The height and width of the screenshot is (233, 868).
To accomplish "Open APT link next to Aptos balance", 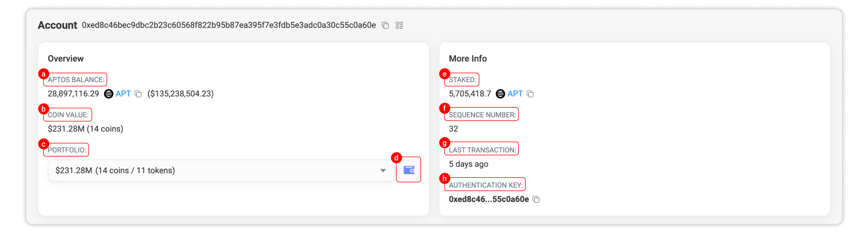I will coord(123,94).
